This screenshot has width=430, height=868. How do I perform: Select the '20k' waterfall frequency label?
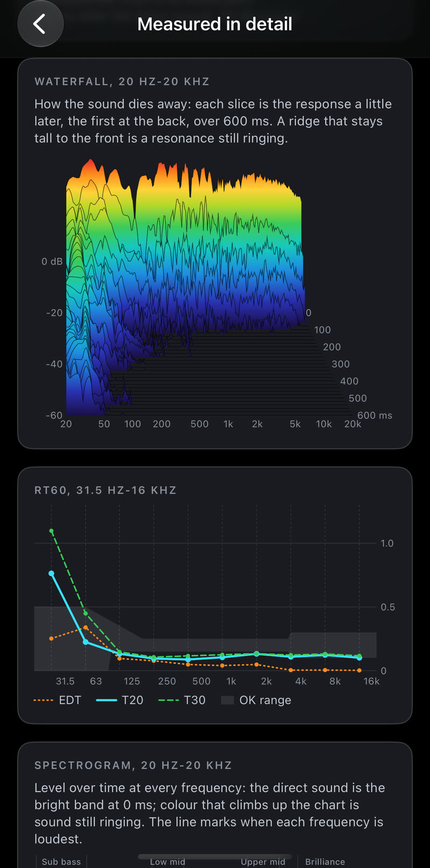click(353, 424)
